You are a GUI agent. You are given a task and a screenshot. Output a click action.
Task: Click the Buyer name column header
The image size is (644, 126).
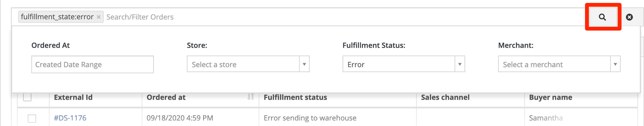551,97
